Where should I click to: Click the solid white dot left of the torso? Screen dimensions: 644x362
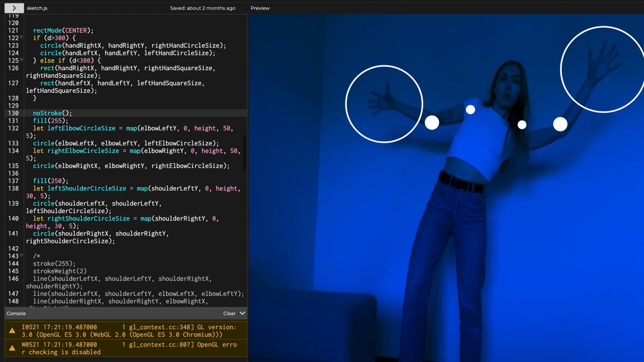coord(432,123)
